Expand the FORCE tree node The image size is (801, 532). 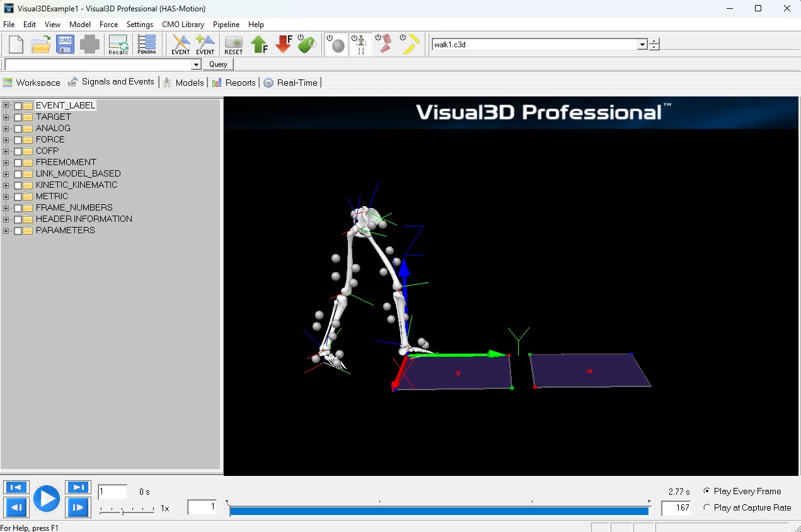point(6,140)
